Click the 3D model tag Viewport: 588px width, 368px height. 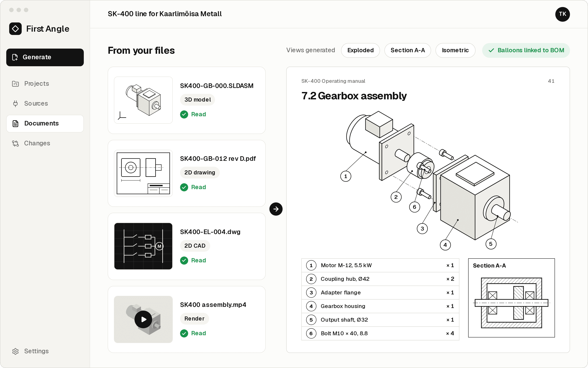tap(198, 100)
